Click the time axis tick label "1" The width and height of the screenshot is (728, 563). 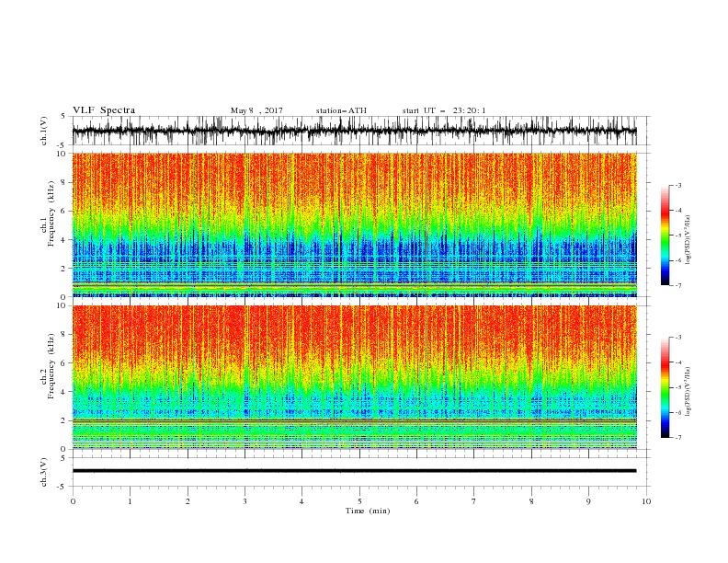[x=130, y=501]
